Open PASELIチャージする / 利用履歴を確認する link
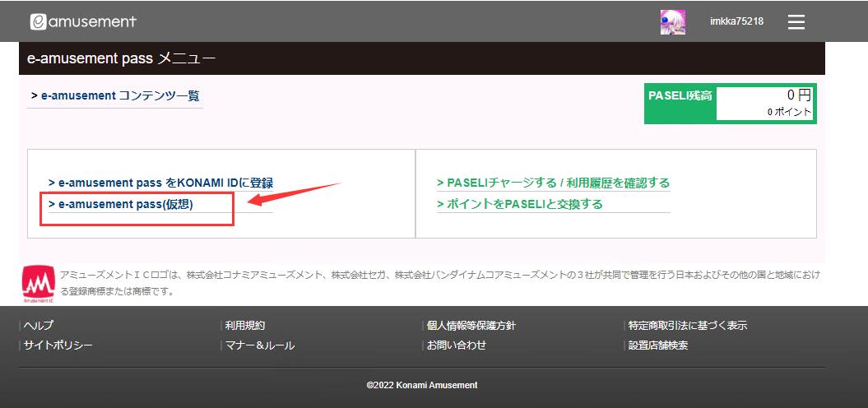Viewport: 868px width, 408px height. click(553, 183)
